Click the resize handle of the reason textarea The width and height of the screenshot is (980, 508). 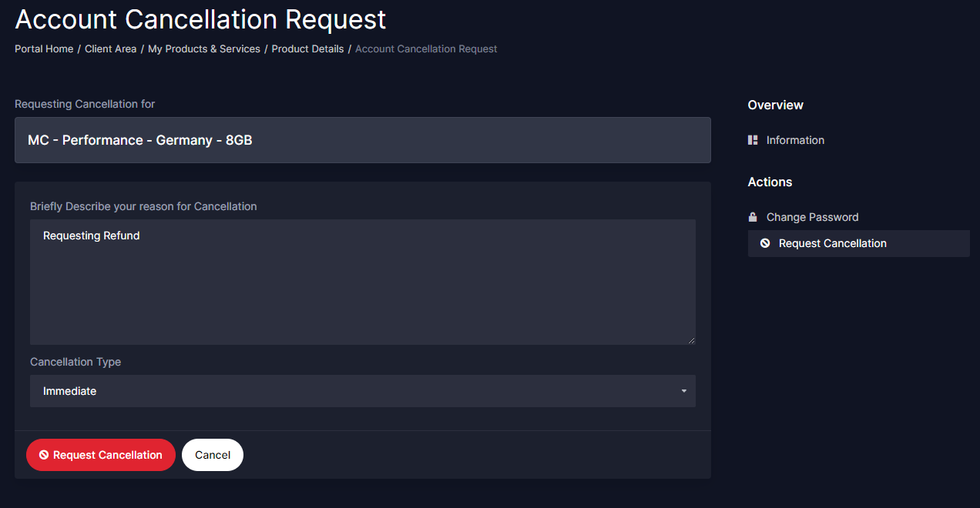point(691,340)
